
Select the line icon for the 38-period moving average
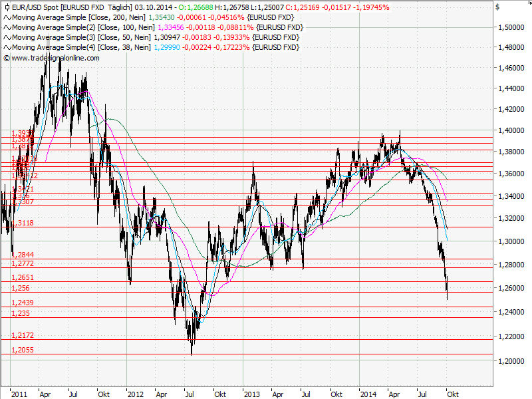pyautogui.click(x=7, y=47)
